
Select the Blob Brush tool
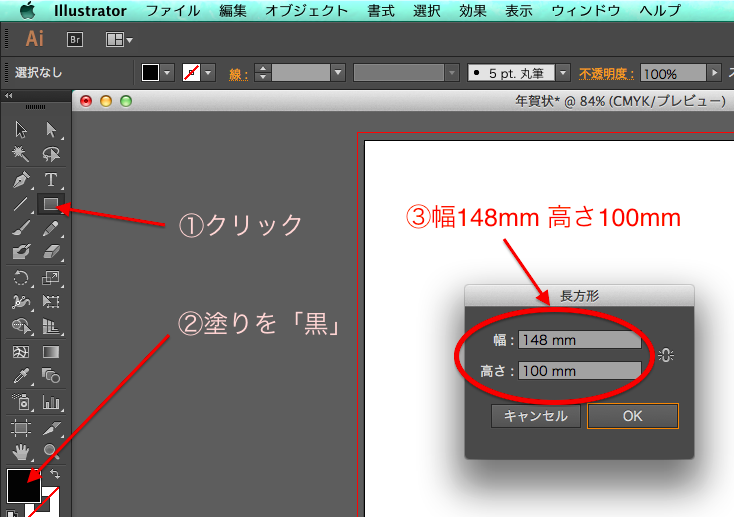coord(21,252)
